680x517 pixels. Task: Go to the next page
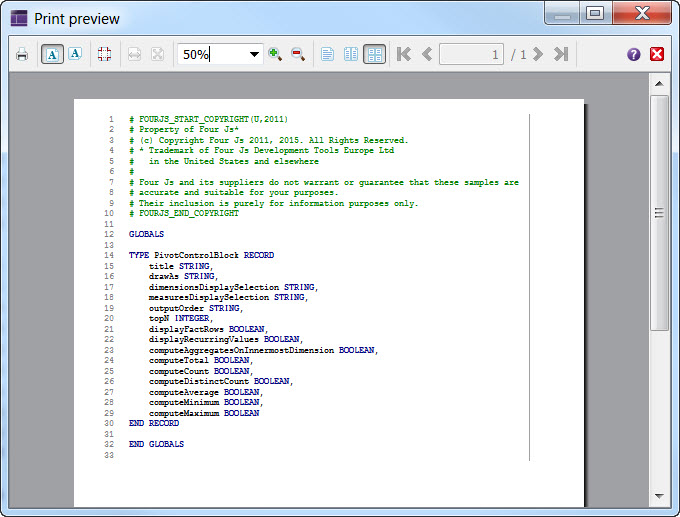538,54
